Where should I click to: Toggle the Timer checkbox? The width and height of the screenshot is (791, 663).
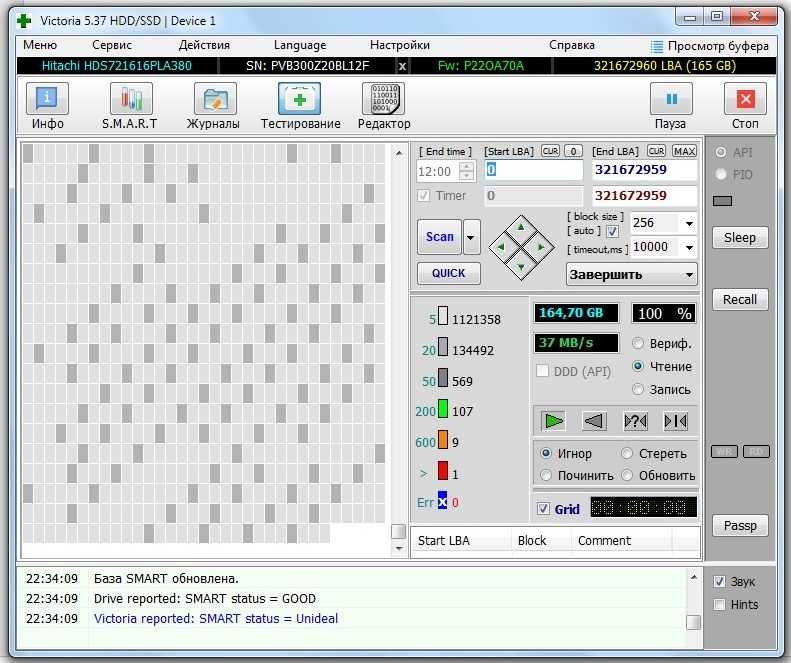(x=424, y=195)
